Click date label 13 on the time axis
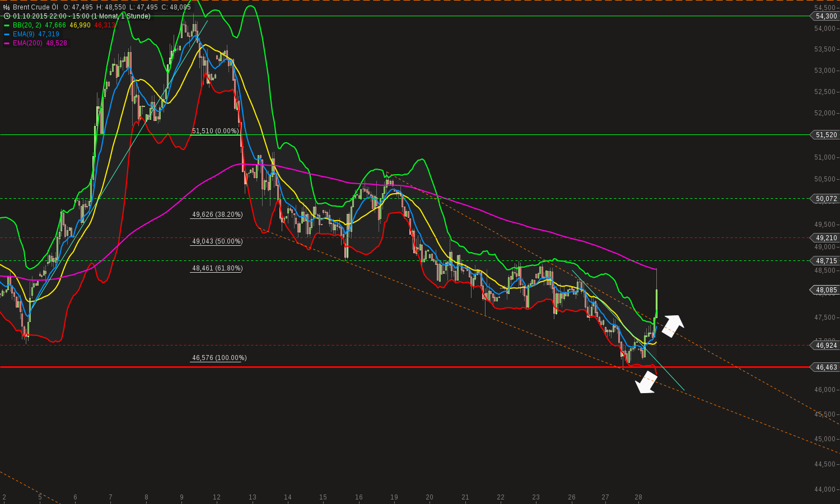The image size is (840, 504). [253, 497]
